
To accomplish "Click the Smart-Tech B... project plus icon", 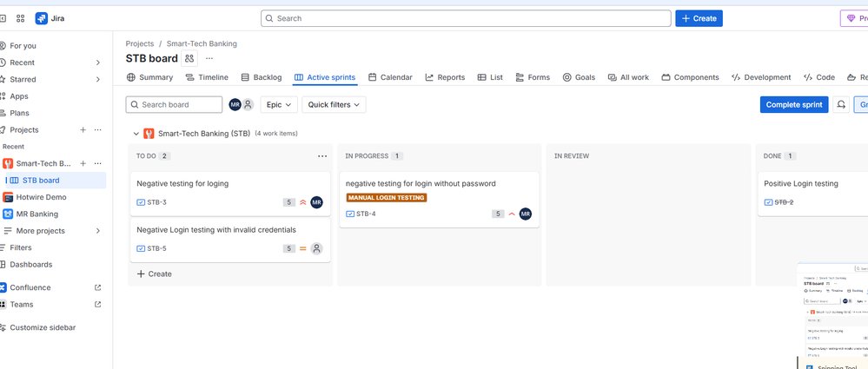I will point(83,164).
